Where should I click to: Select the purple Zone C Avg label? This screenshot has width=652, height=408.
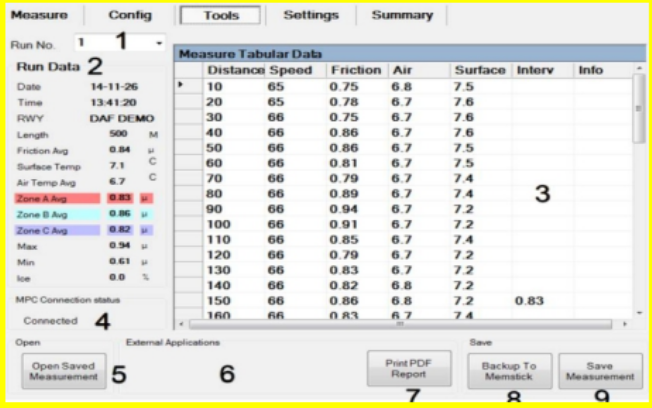point(56,229)
